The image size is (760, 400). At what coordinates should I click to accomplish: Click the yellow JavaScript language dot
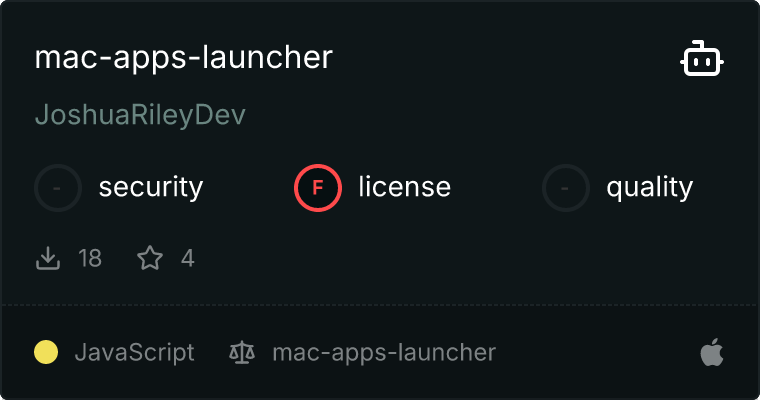[46, 352]
